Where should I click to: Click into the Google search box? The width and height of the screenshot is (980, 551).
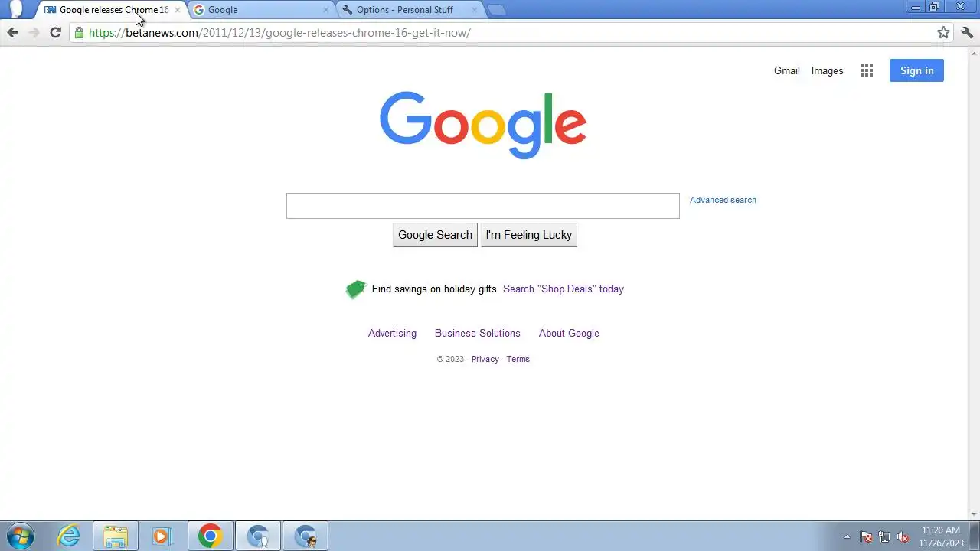482,206
